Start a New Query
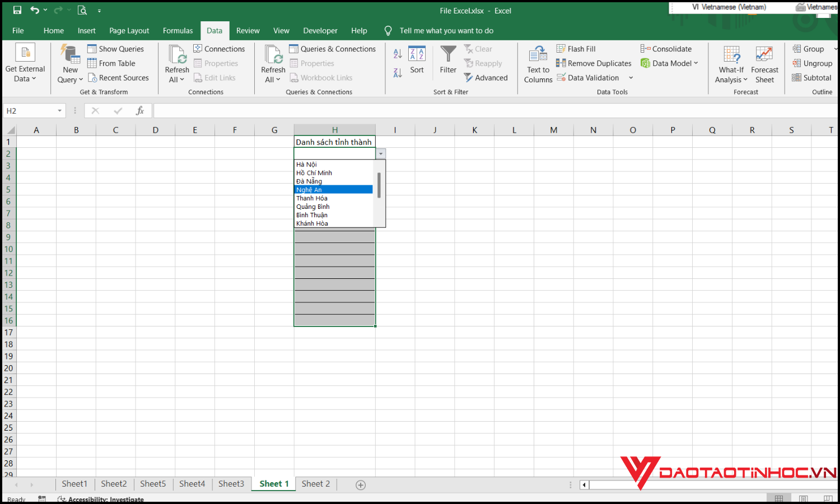 (69, 63)
